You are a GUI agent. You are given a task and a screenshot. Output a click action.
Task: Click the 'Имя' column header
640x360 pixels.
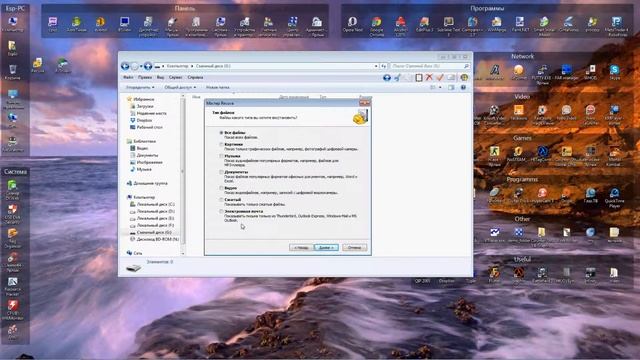196,97
